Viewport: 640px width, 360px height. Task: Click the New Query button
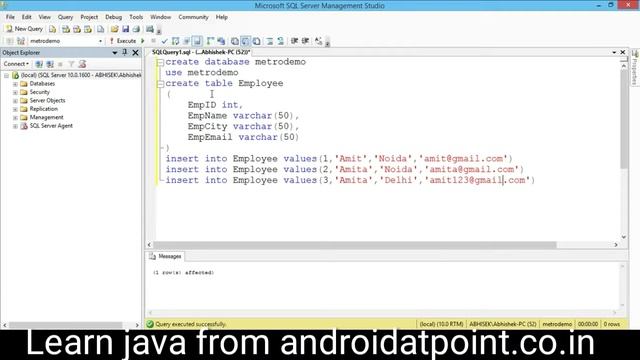tap(24, 29)
